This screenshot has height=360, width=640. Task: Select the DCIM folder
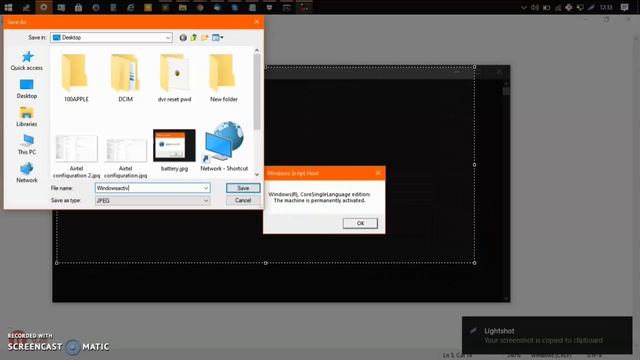(x=125, y=78)
